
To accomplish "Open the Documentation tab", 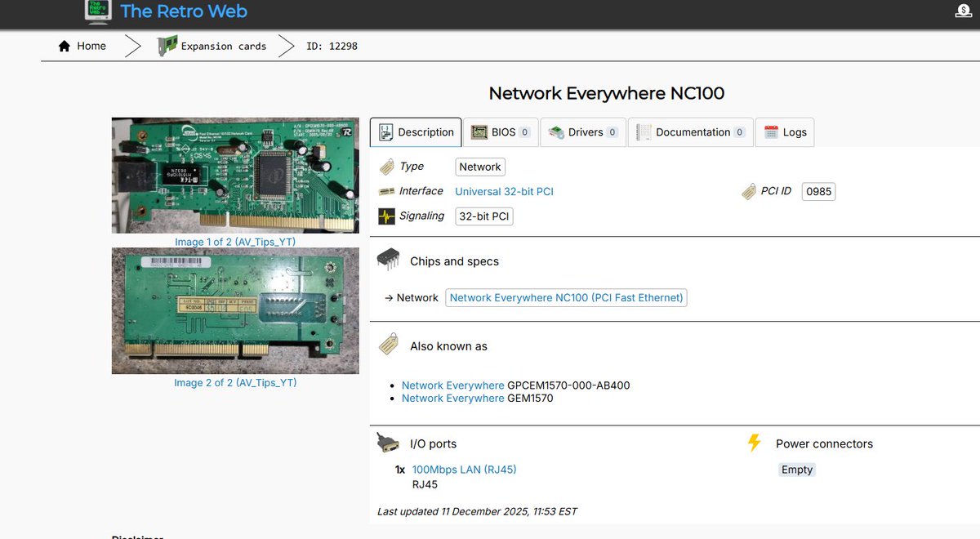I will coord(690,132).
